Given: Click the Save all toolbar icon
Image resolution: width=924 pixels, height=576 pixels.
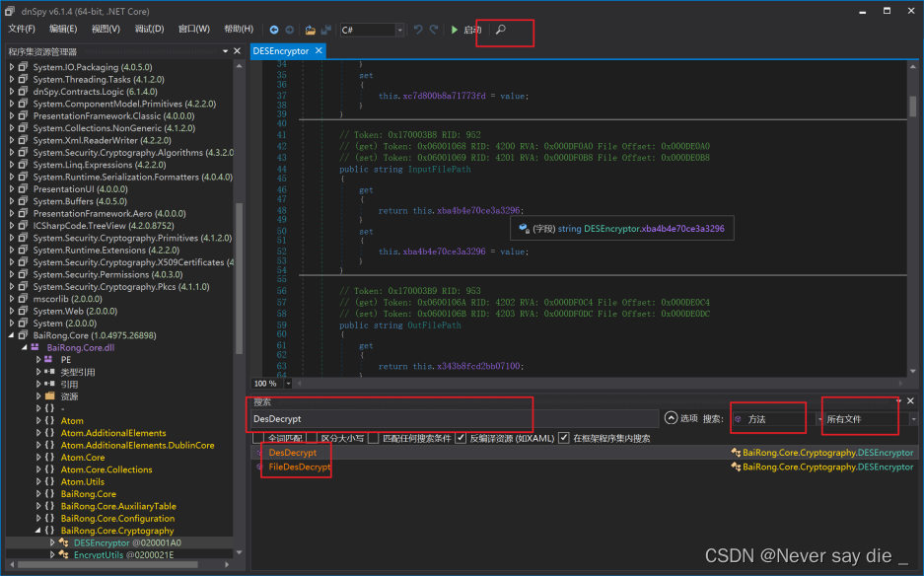Looking at the screenshot, I should coord(325,30).
